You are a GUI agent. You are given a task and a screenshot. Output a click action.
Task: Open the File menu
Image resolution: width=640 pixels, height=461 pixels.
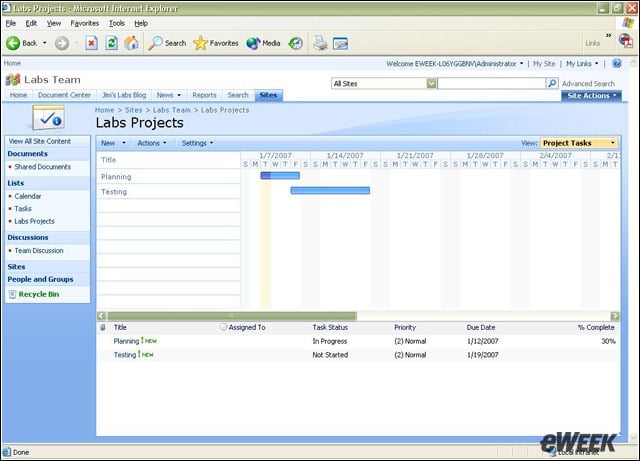[x=11, y=23]
